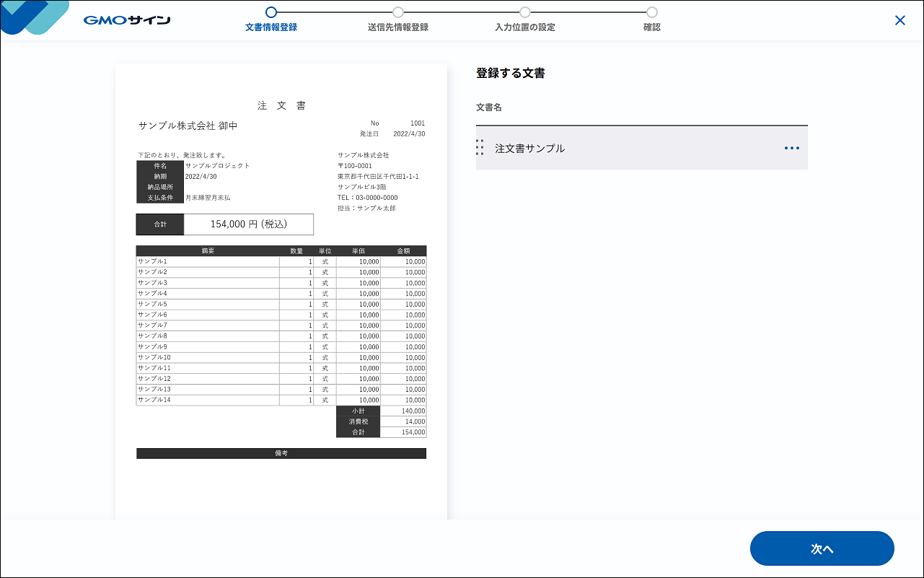Click the 注文書 document preview thumbnail

[x=281, y=292]
